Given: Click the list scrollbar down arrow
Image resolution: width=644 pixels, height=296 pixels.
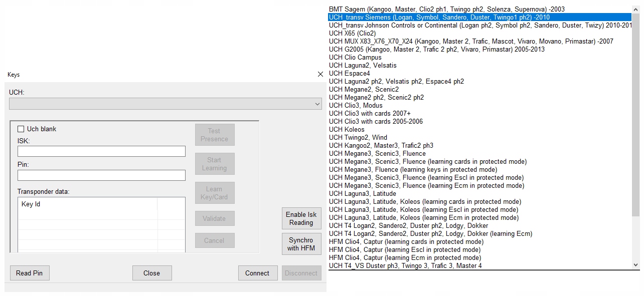Looking at the screenshot, I should (636, 265).
